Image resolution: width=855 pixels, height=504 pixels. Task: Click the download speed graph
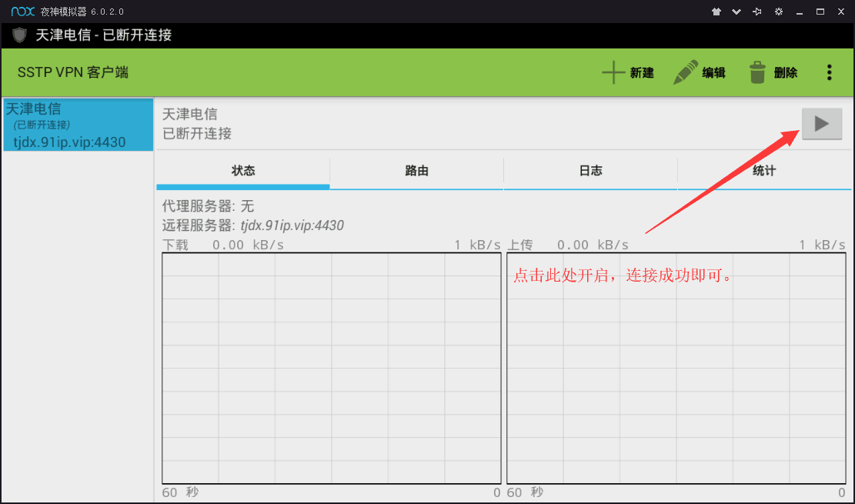coord(332,369)
